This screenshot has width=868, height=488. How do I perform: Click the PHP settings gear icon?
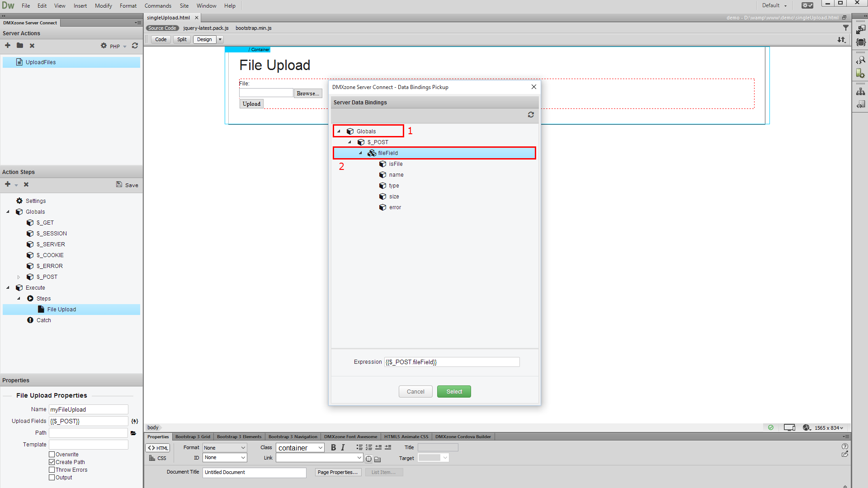coord(104,46)
